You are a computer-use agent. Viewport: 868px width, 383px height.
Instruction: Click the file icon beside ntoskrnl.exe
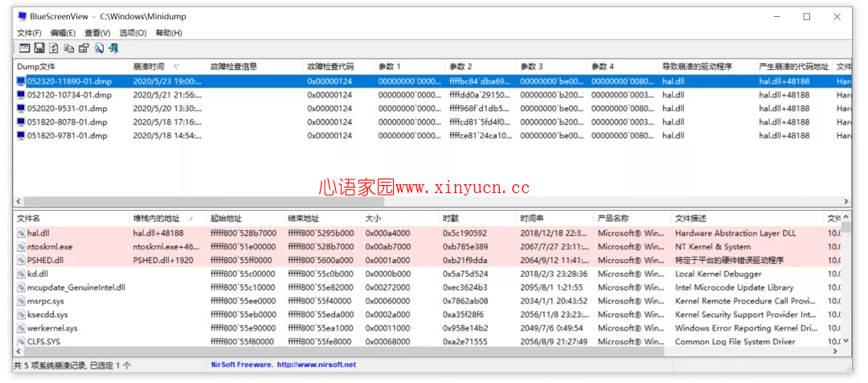[x=21, y=247]
